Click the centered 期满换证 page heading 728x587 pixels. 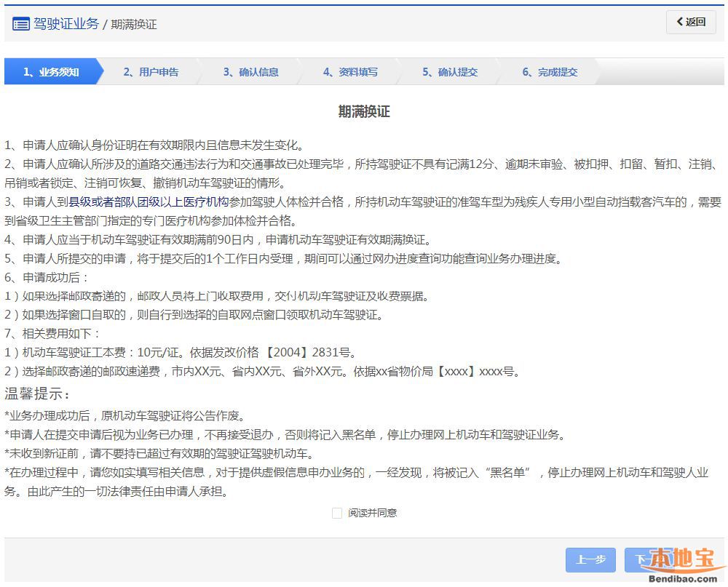click(x=364, y=111)
